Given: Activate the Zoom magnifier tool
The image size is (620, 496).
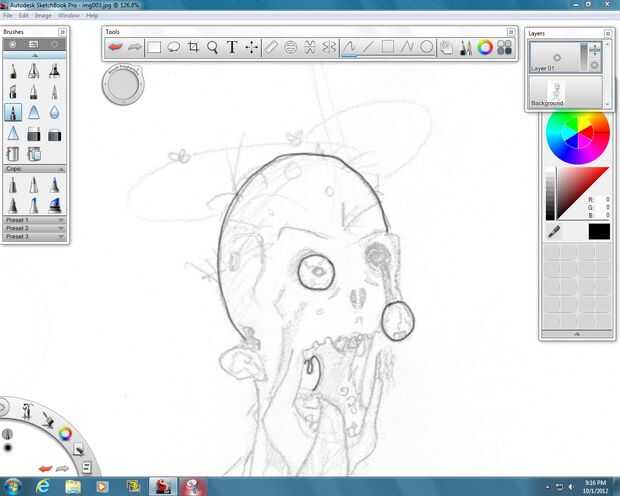Looking at the screenshot, I should coord(212,47).
